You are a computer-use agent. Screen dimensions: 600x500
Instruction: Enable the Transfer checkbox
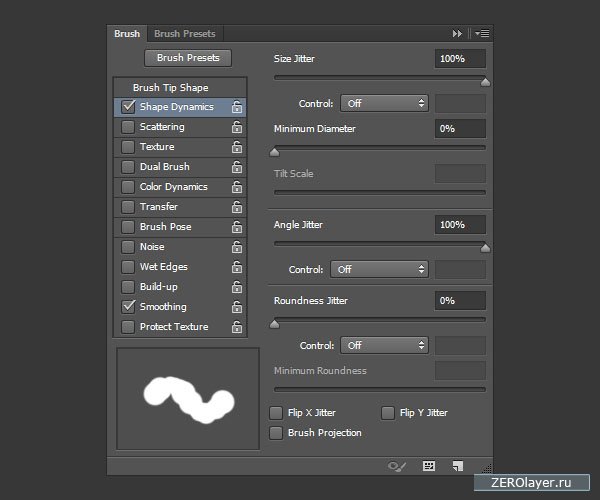click(x=128, y=207)
